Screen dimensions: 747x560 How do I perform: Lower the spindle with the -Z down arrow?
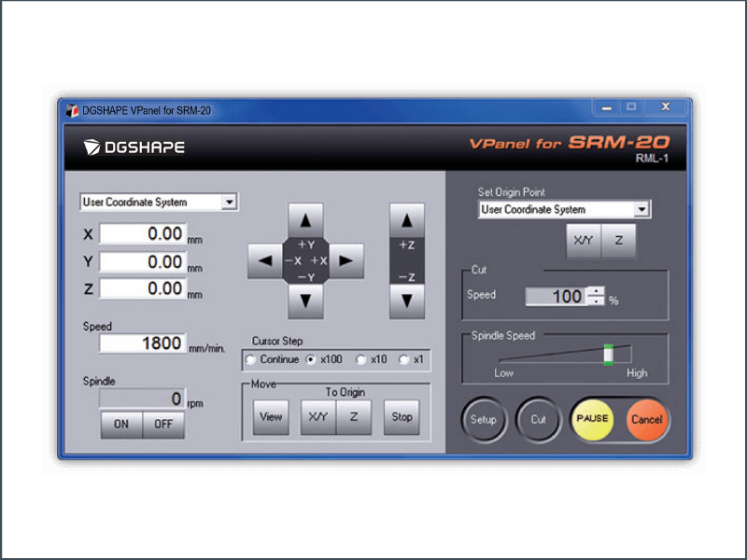(406, 301)
